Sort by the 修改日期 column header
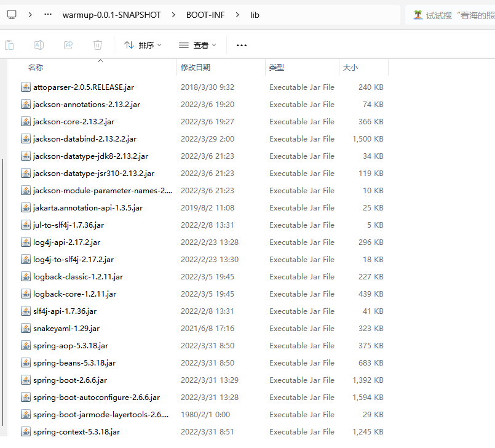 196,67
